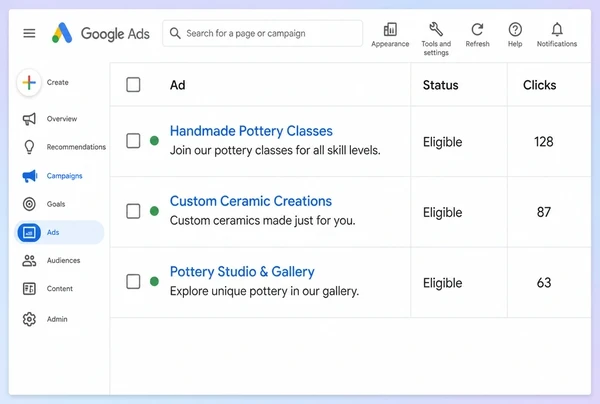Click the Recommendations lightbulb icon
The height and width of the screenshot is (404, 600).
(x=29, y=147)
